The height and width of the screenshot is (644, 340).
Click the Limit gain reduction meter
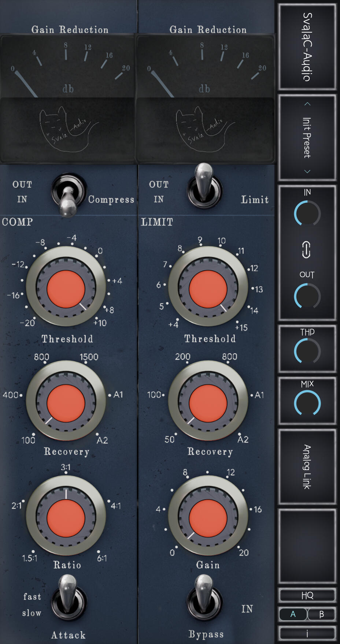tap(205, 99)
